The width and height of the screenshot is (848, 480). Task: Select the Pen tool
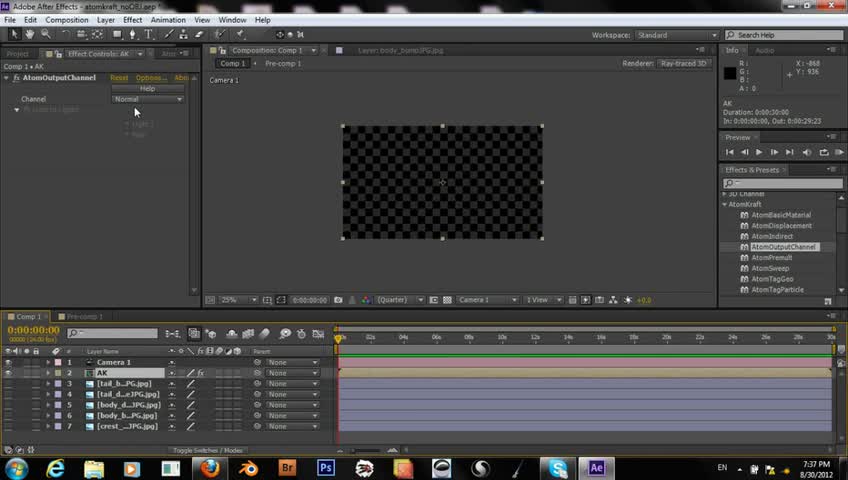(x=133, y=34)
